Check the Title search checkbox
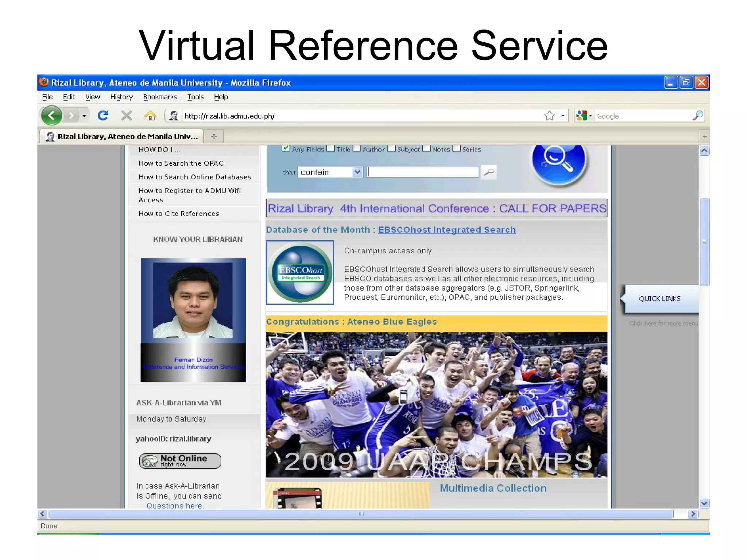Viewport: 747px width, 560px height. (330, 148)
